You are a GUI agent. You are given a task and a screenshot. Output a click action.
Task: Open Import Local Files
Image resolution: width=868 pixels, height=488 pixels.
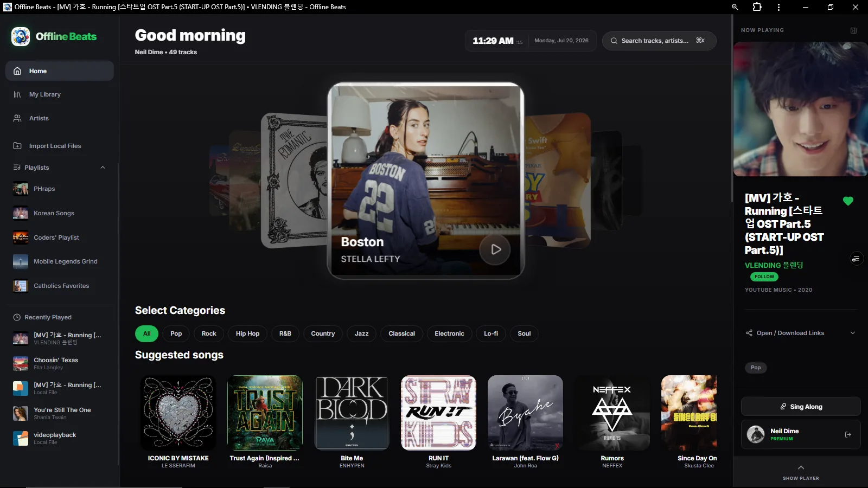tap(60, 146)
